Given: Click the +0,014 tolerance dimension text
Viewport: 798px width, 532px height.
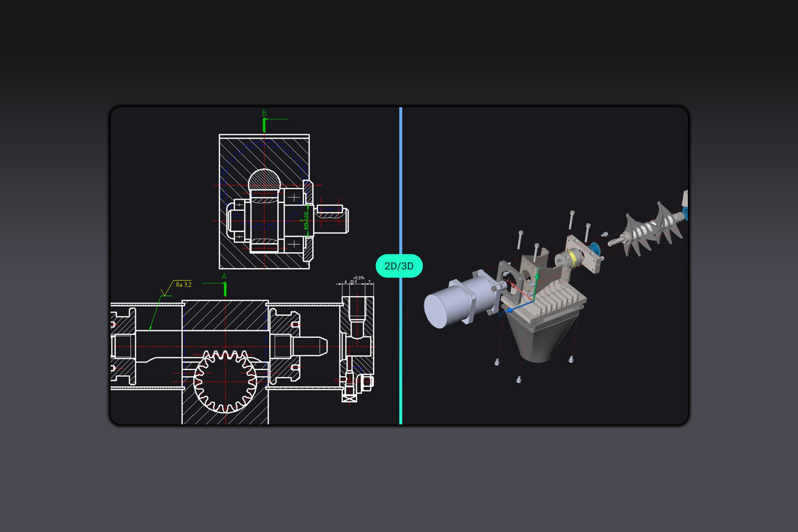Looking at the screenshot, I should tap(359, 278).
